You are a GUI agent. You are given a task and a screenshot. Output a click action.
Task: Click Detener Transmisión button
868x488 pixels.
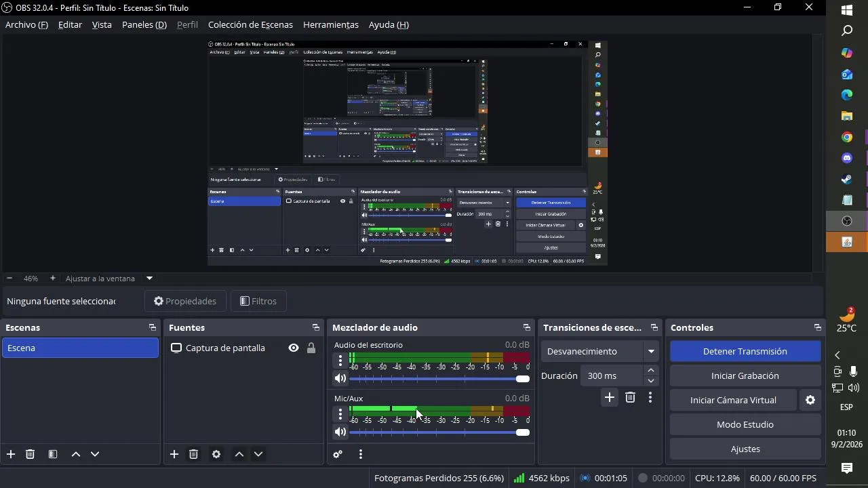click(745, 351)
